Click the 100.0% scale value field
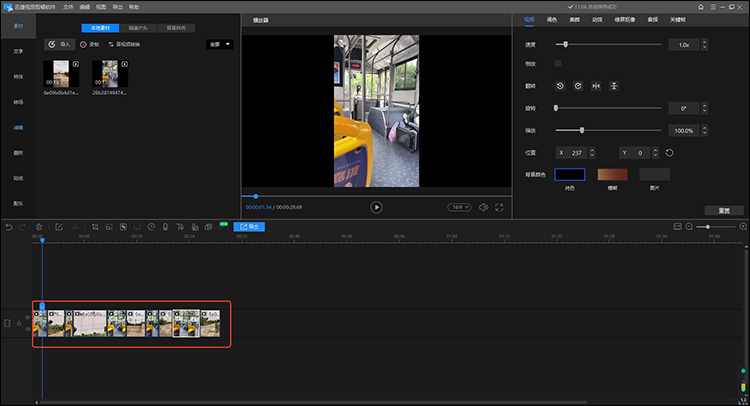The height and width of the screenshot is (406, 750). coord(684,131)
